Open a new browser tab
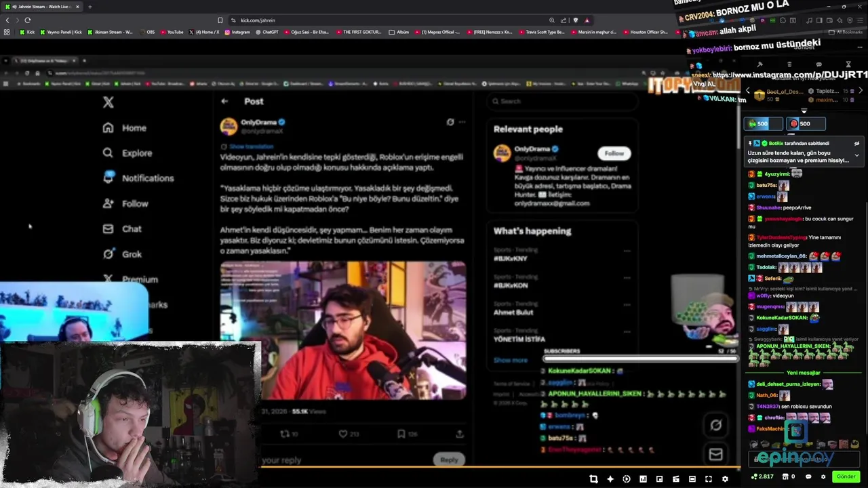Viewport: 868px width, 488px height. (90, 7)
